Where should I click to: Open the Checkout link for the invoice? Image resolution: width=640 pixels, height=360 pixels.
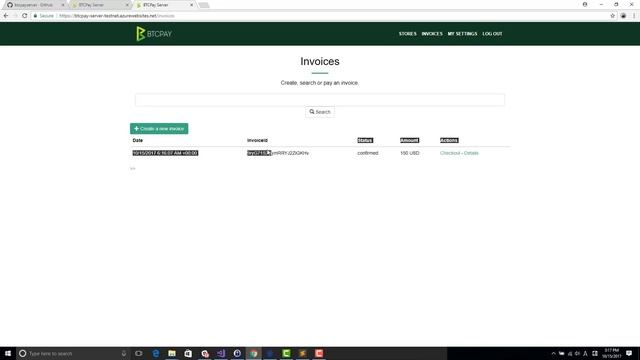coord(450,153)
